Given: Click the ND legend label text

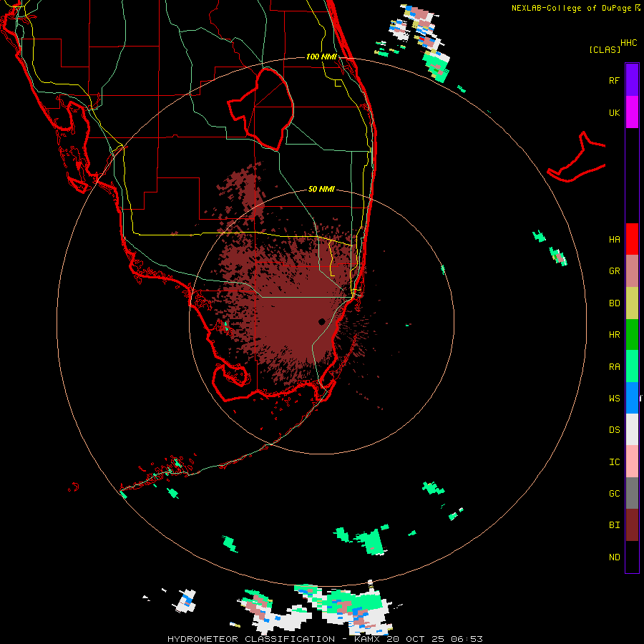Looking at the screenshot, I should pyautogui.click(x=614, y=557).
